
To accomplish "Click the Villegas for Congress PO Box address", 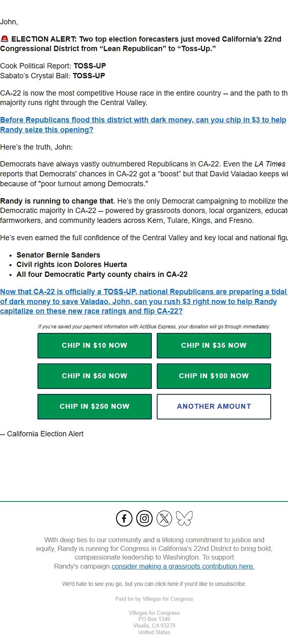I will pos(154,619).
